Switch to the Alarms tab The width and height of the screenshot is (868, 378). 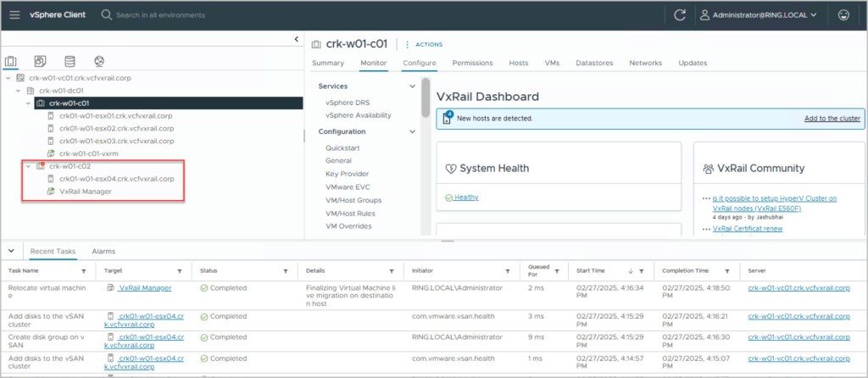click(x=103, y=251)
